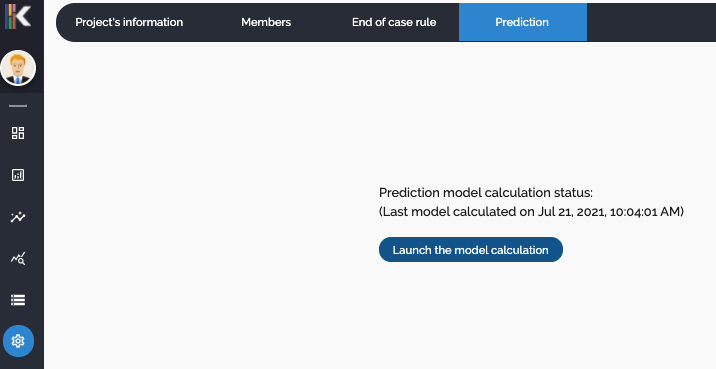This screenshot has width=716, height=369.
Task: Select the trend line with magnifier icon
Action: pyautogui.click(x=18, y=258)
